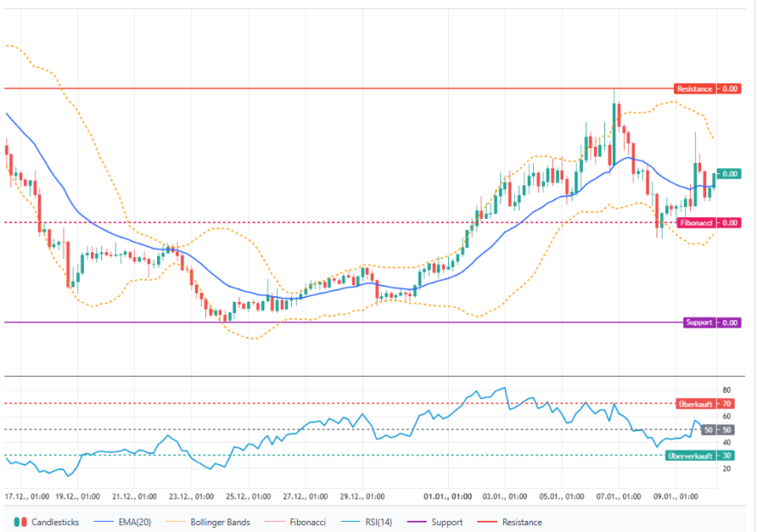Click the 25.12., 01:00 time axis label
The height and width of the screenshot is (532, 757).
pos(249,496)
